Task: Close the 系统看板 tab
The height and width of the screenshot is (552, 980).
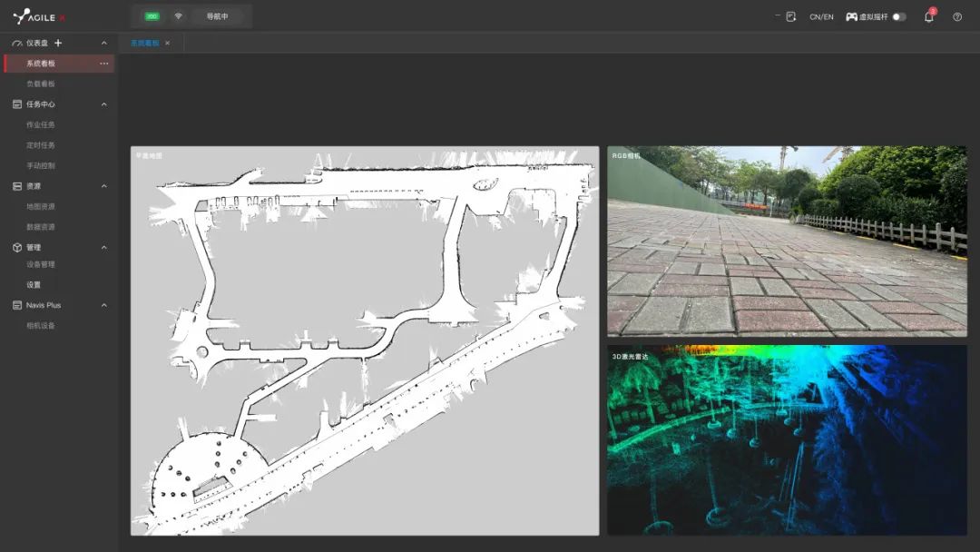Action: tap(167, 43)
